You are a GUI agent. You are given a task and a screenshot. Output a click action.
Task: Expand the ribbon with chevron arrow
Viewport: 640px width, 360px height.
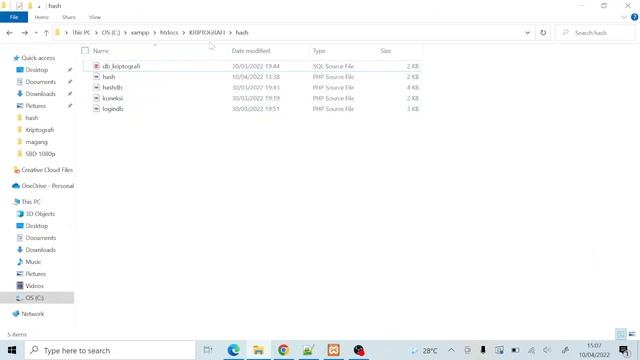coord(623,17)
